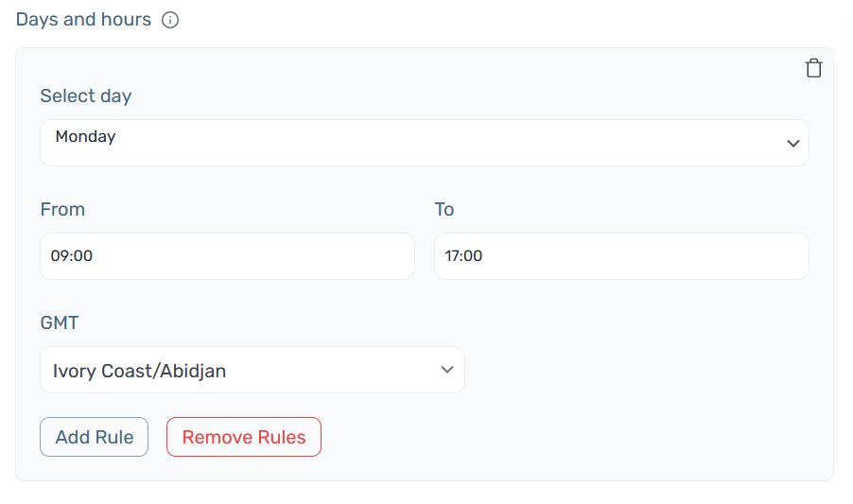853x504 pixels.
Task: Click the Select day label
Action: tap(86, 96)
